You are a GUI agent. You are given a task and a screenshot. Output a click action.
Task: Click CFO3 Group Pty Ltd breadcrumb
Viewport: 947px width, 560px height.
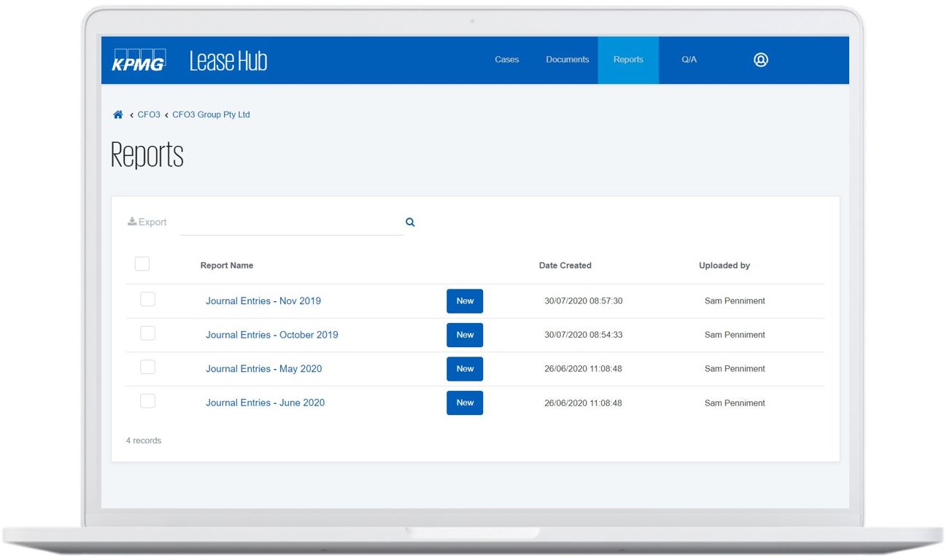point(211,115)
